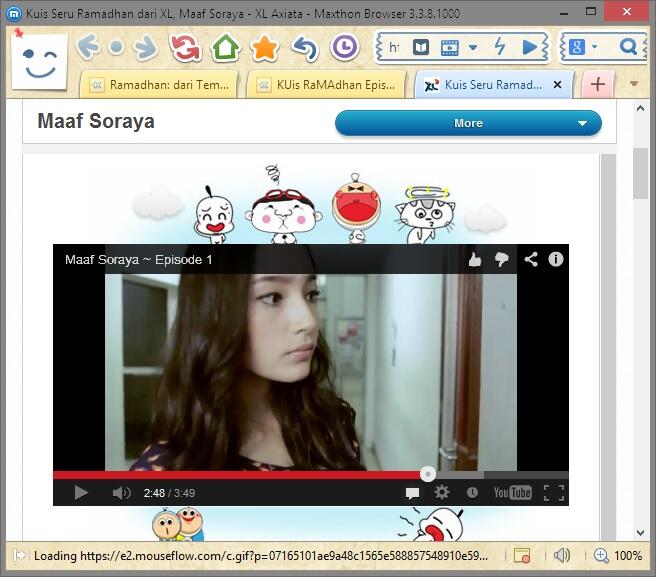
Task: Click the video progress scrubber handle
Action: pos(428,474)
